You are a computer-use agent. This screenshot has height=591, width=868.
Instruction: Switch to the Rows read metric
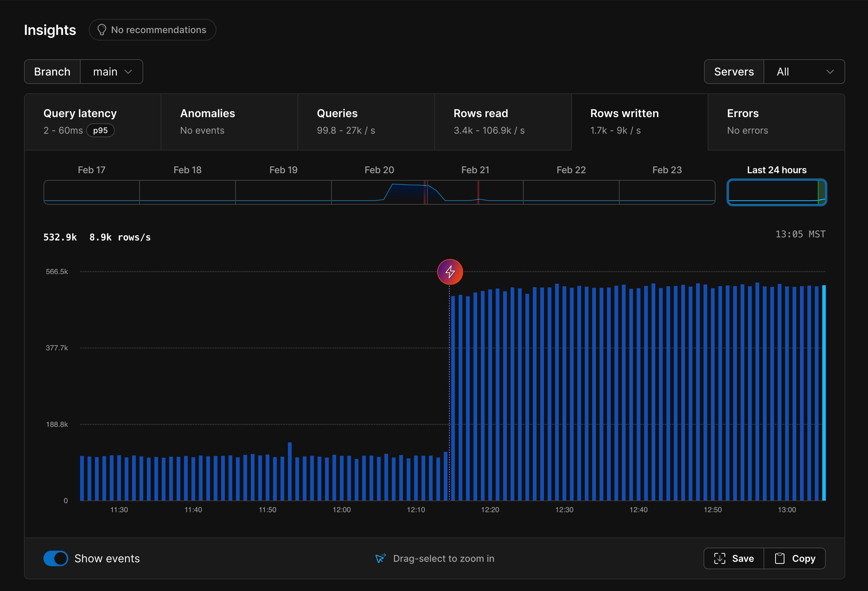(x=503, y=122)
